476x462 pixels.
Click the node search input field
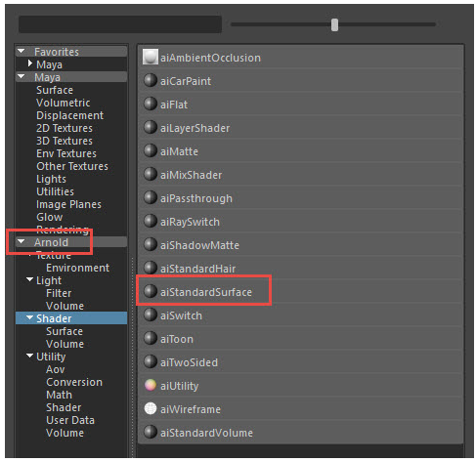click(x=120, y=24)
